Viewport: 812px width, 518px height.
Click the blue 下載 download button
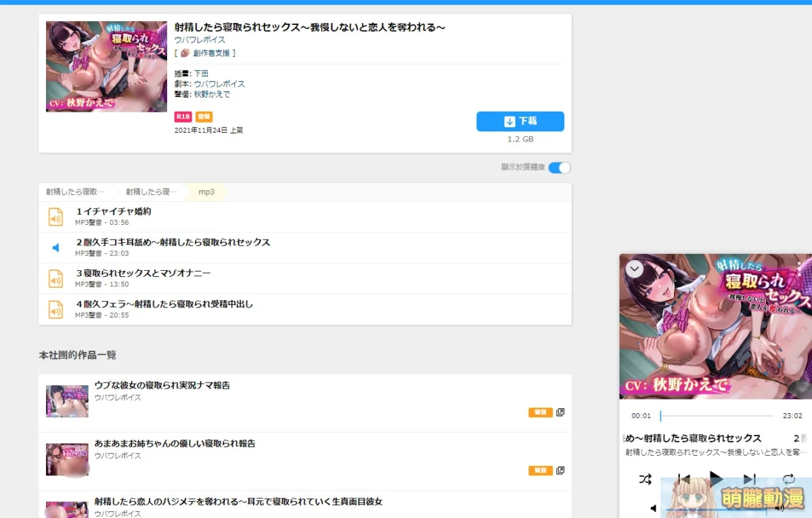coord(520,121)
